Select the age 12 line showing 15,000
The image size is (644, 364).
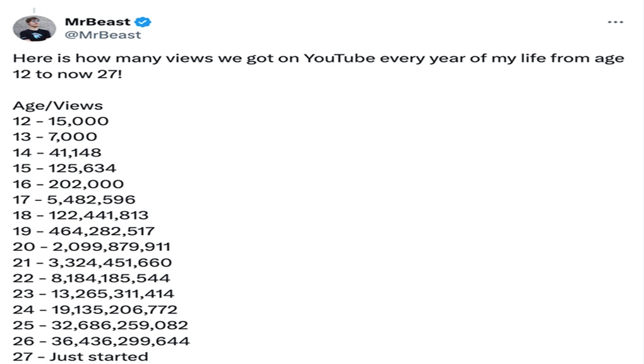61,121
